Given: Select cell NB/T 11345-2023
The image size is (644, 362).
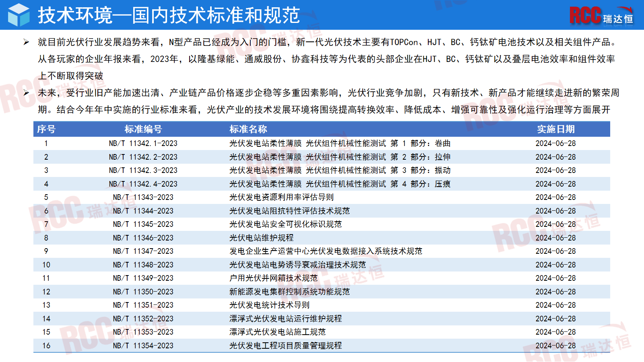Looking at the screenshot, I should pos(143,224).
